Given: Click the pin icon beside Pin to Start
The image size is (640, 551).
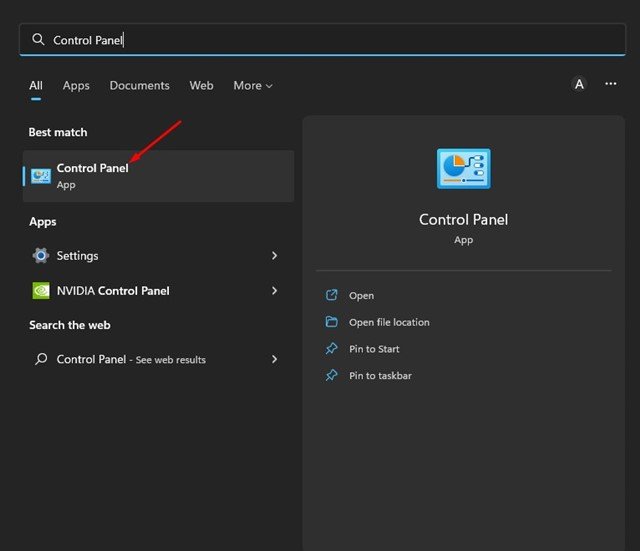Looking at the screenshot, I should click(331, 349).
